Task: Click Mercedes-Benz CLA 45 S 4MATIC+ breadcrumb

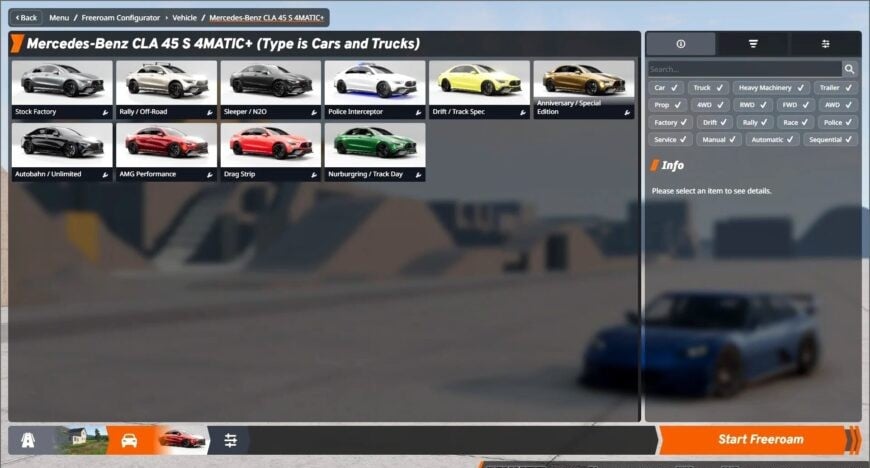Action: [x=266, y=18]
